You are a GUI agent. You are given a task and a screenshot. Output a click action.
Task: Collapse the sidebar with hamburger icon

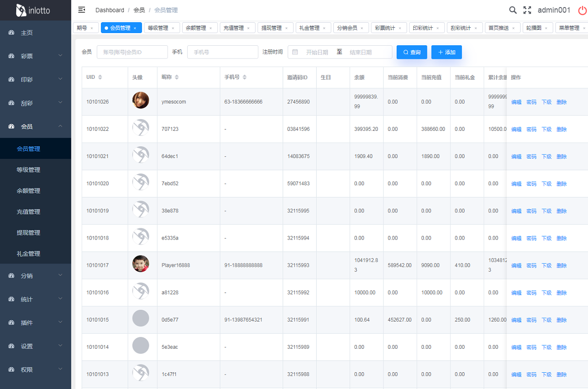coord(82,10)
